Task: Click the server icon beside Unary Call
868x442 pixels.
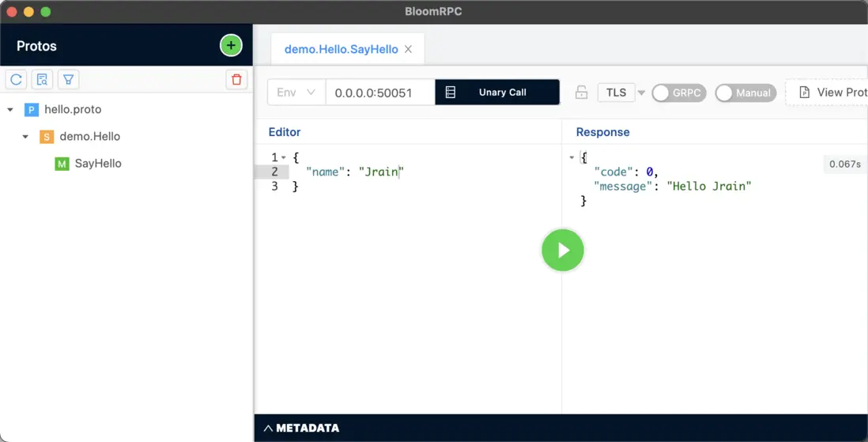Action: pyautogui.click(x=451, y=93)
